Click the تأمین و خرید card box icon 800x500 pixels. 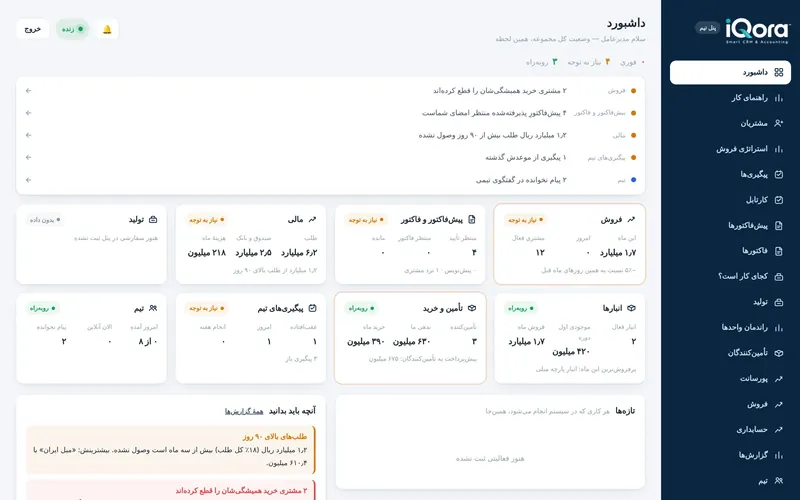pos(472,308)
